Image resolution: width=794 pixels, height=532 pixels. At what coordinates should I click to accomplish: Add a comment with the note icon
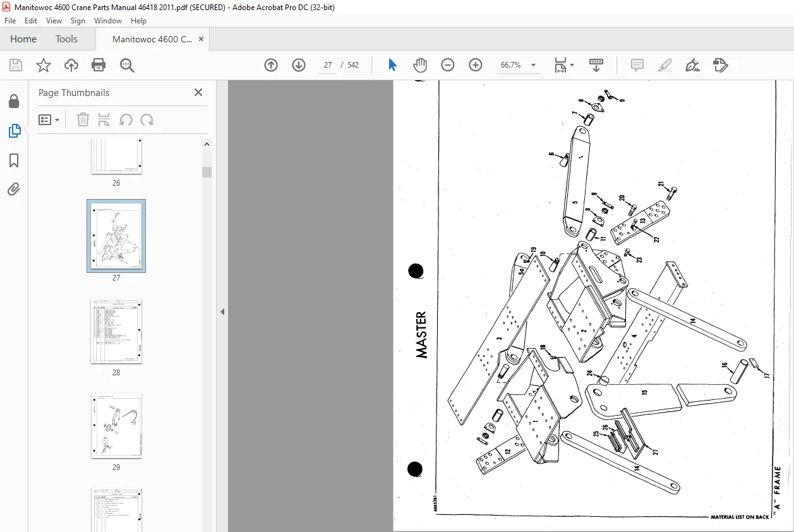point(637,65)
